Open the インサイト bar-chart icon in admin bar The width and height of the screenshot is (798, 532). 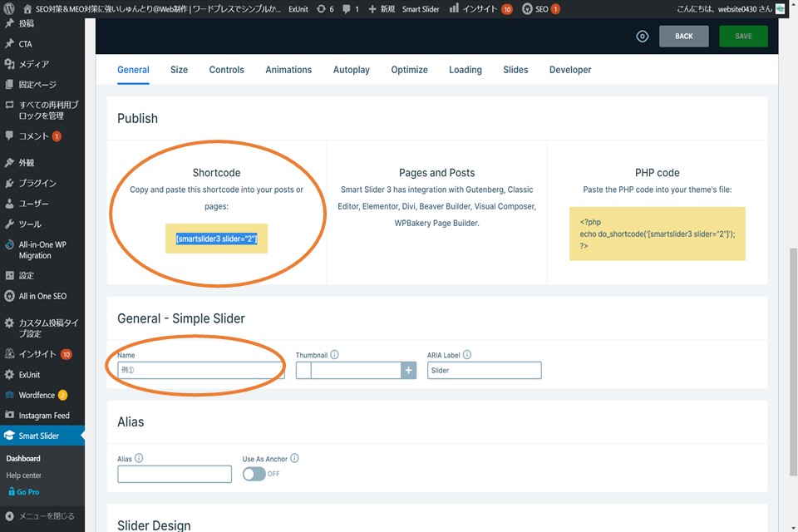(x=454, y=8)
